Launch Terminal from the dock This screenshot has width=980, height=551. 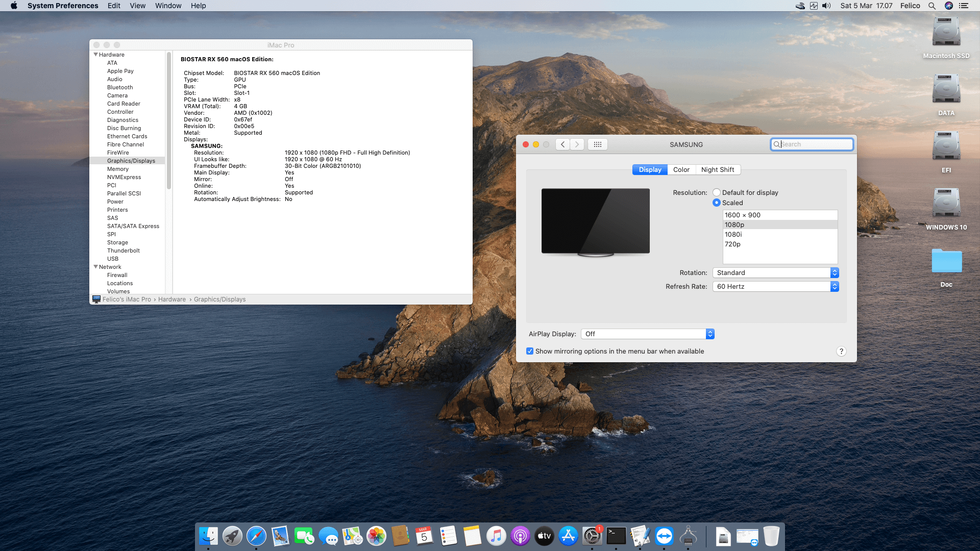tap(616, 536)
